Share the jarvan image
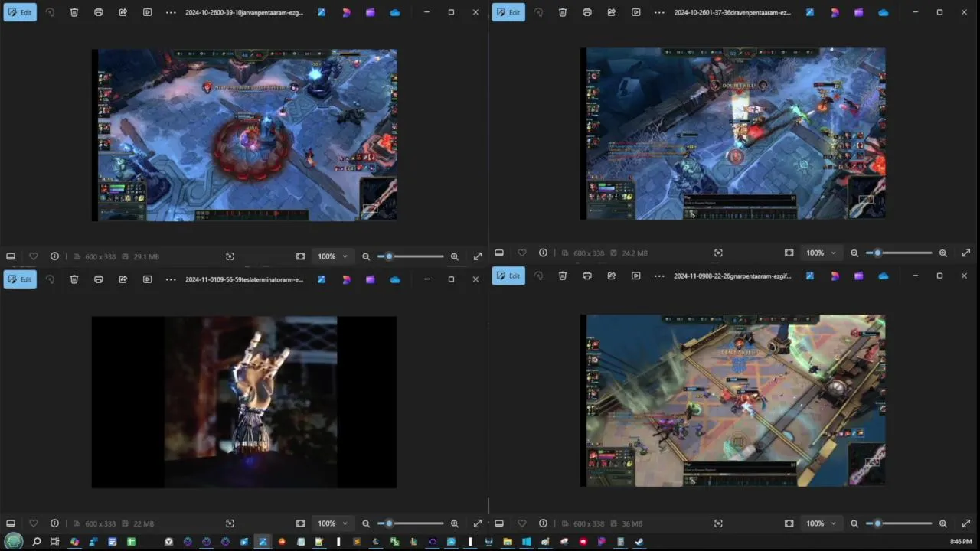 [x=123, y=12]
